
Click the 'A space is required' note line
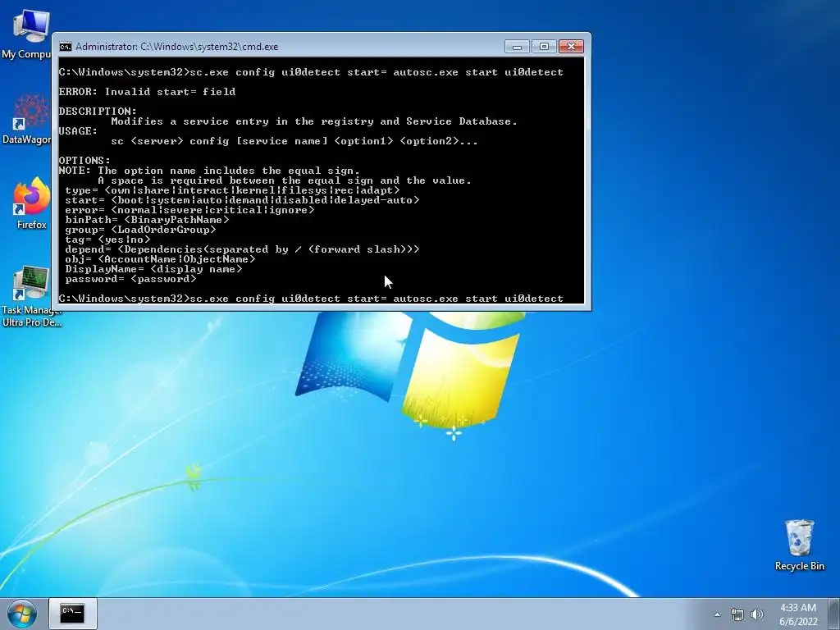285,180
